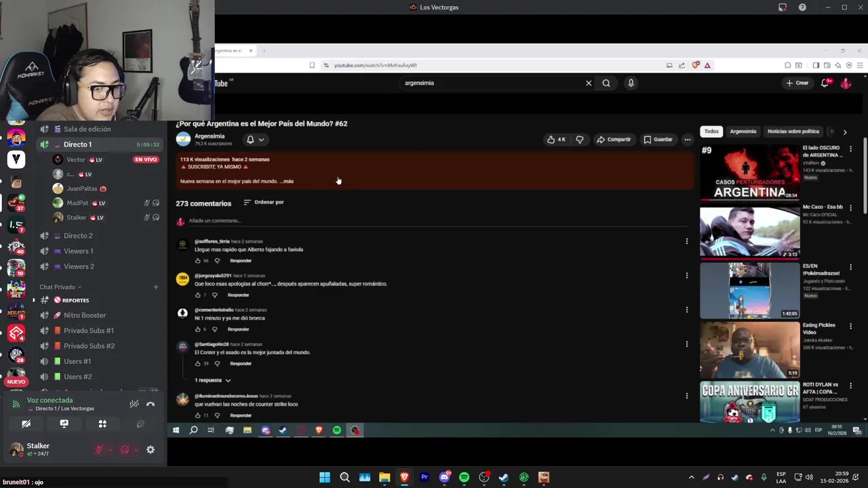The image size is (868, 488).
Task: Disconnect from the Discord voice channel
Action: (151, 404)
